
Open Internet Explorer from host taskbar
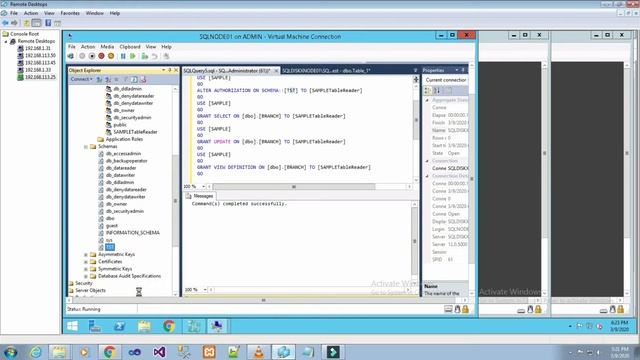coord(36,352)
